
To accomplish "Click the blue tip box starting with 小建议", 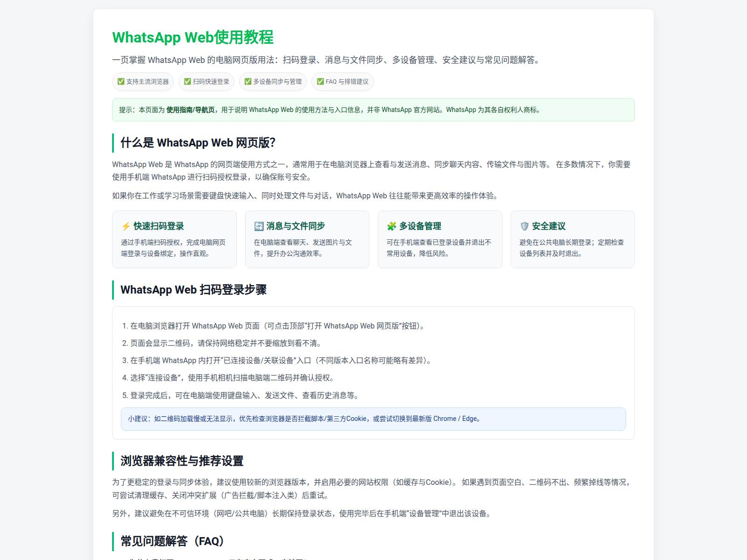I will click(373, 419).
